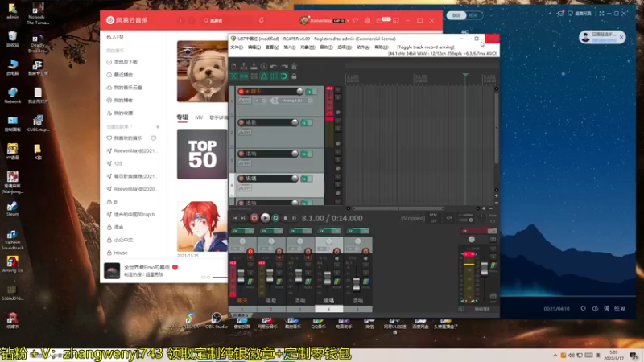Open project settings info icon

pos(264,66)
